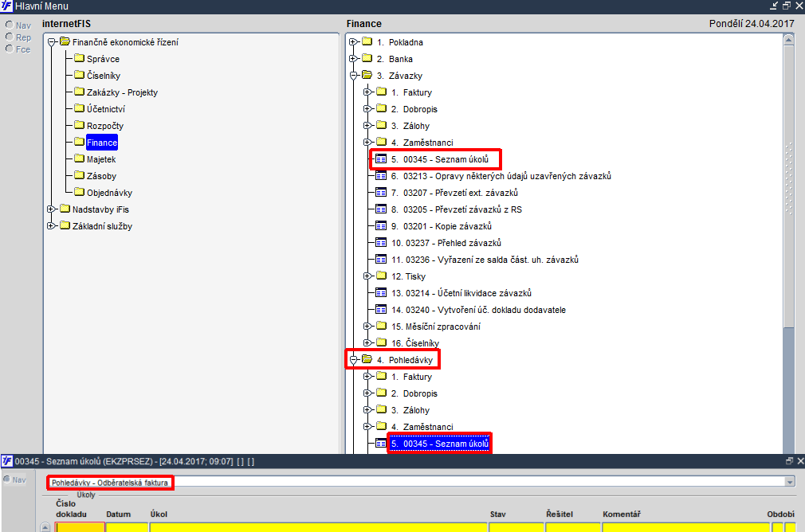Click the Číslo dokladu column header
The height and width of the screenshot is (532, 805).
(72, 509)
